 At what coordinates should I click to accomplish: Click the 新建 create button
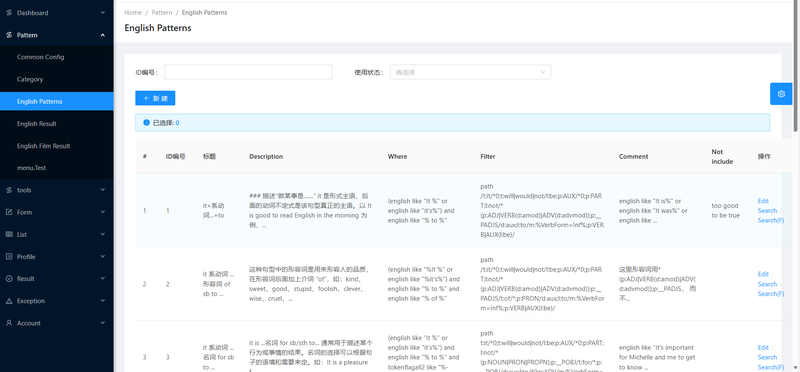click(x=155, y=98)
